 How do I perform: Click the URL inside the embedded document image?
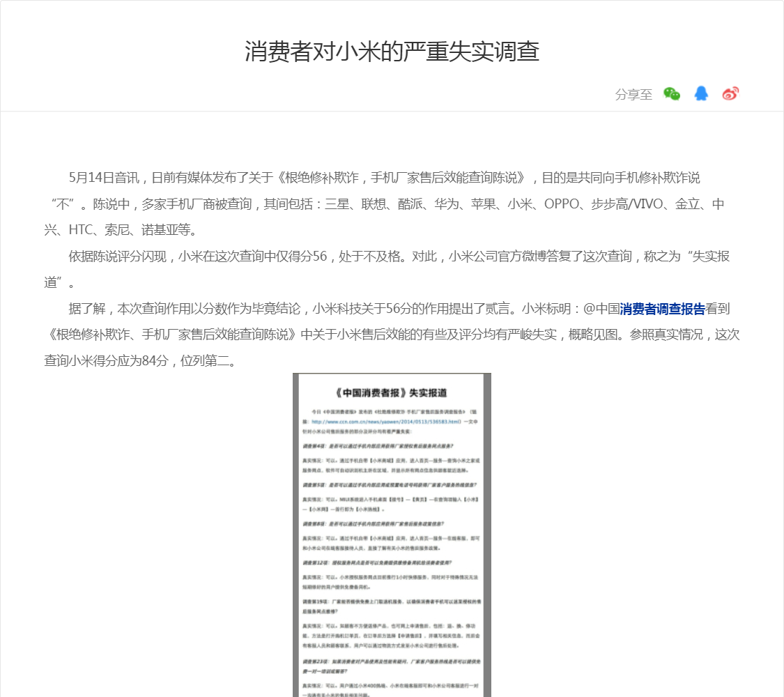(x=386, y=422)
